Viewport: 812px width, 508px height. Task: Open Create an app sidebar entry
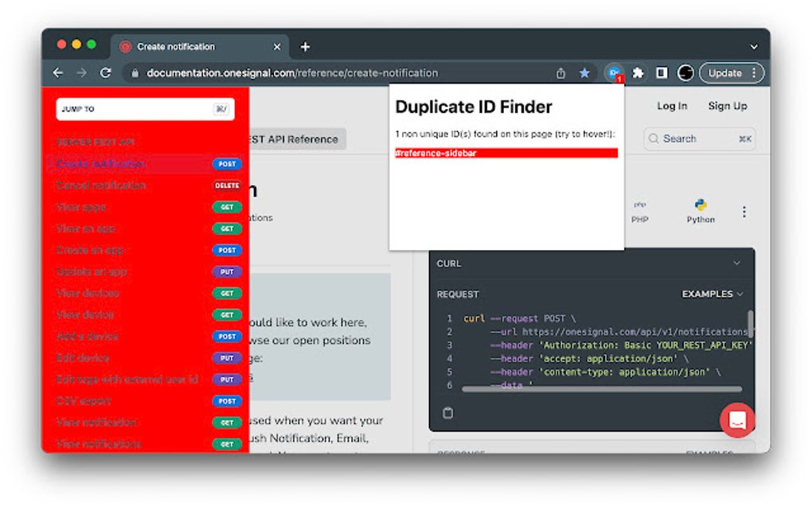[145, 250]
